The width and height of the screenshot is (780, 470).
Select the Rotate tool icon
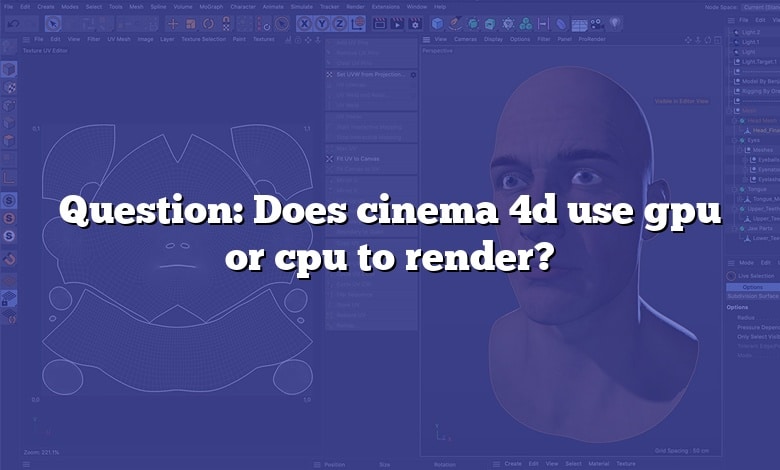pyautogui.click(x=208, y=23)
